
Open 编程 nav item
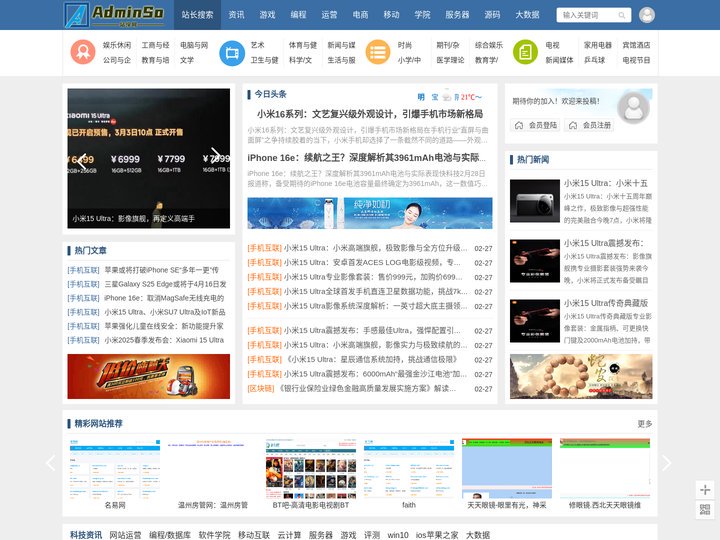click(x=298, y=15)
